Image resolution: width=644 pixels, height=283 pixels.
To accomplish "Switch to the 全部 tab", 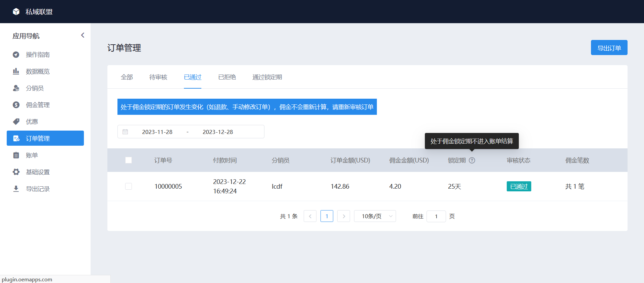I will [127, 77].
